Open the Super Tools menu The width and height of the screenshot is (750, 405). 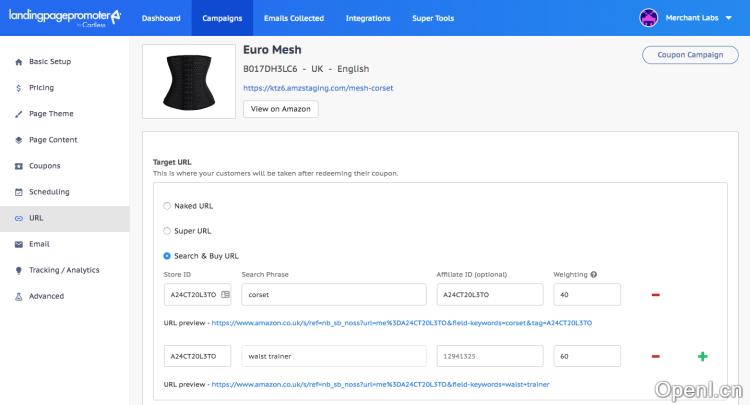433,18
